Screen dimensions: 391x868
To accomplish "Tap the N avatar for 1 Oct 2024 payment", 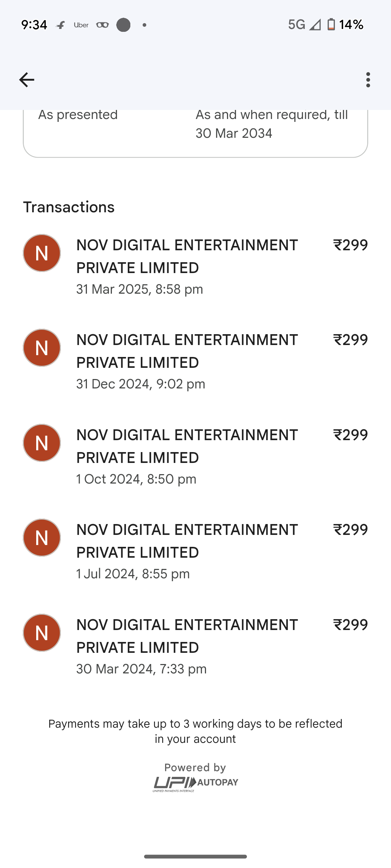I will pyautogui.click(x=42, y=443).
